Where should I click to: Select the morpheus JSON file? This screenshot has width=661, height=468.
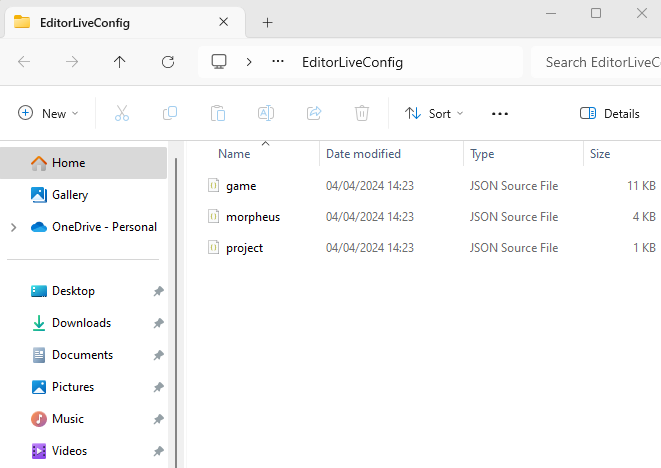(252, 217)
